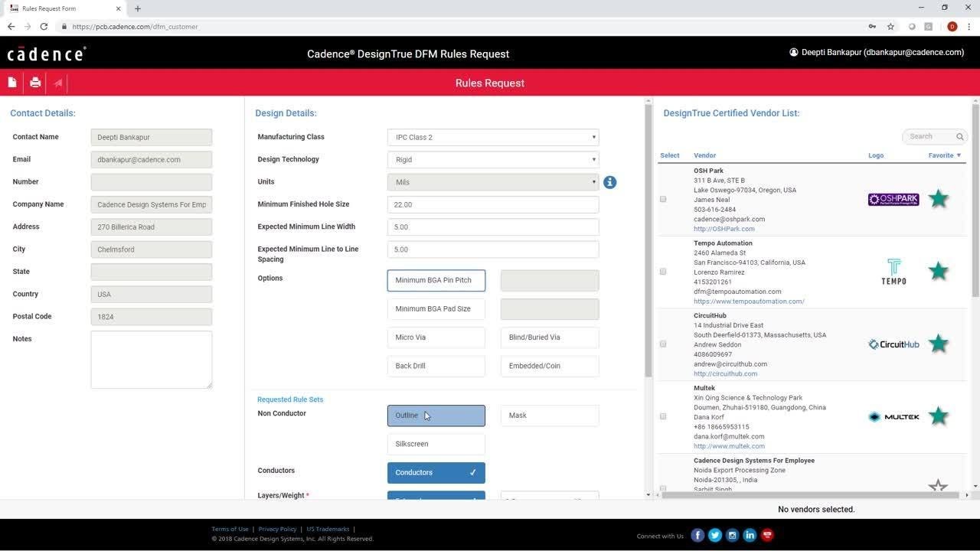This screenshot has width=980, height=551.
Task: Click the Expected Minimum Line Width field
Action: point(493,227)
